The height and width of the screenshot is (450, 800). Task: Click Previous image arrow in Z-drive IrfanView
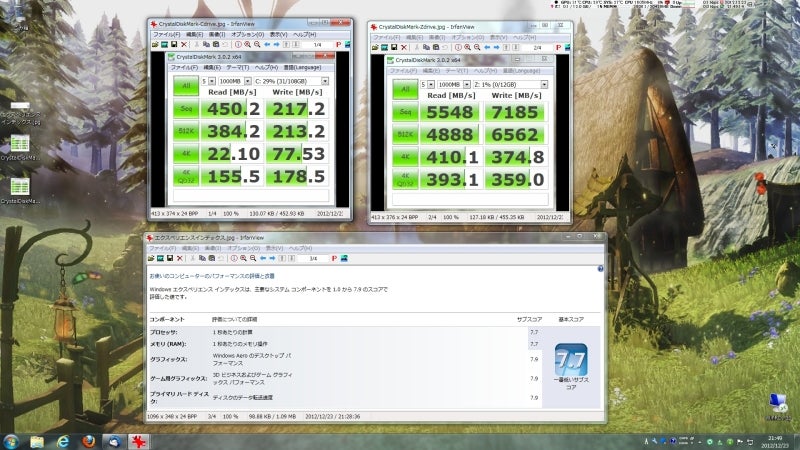click(x=487, y=47)
